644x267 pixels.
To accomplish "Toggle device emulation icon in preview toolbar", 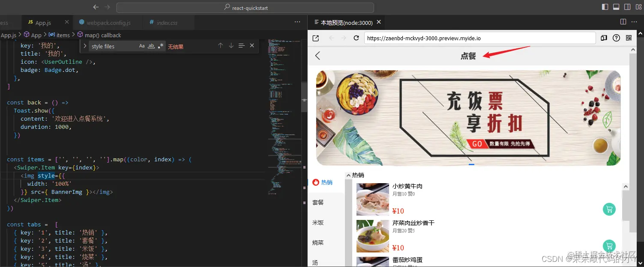I will click(x=604, y=38).
